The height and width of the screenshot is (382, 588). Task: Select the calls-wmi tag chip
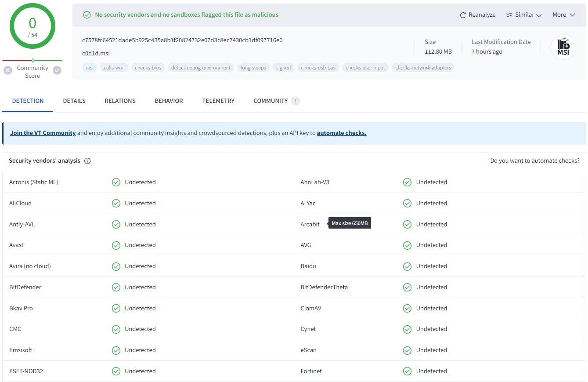click(114, 68)
